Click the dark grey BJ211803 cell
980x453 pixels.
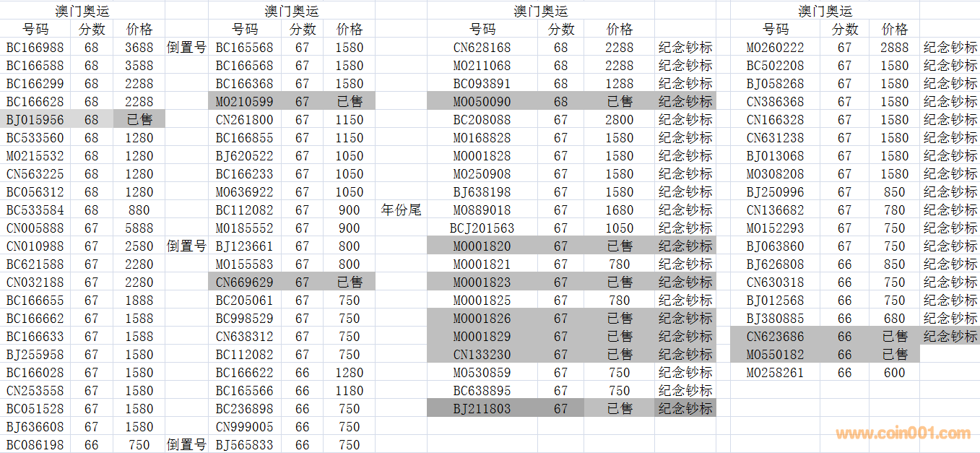(482, 409)
